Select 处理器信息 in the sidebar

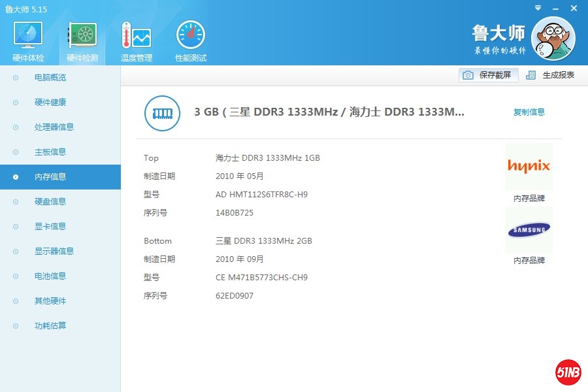54,127
